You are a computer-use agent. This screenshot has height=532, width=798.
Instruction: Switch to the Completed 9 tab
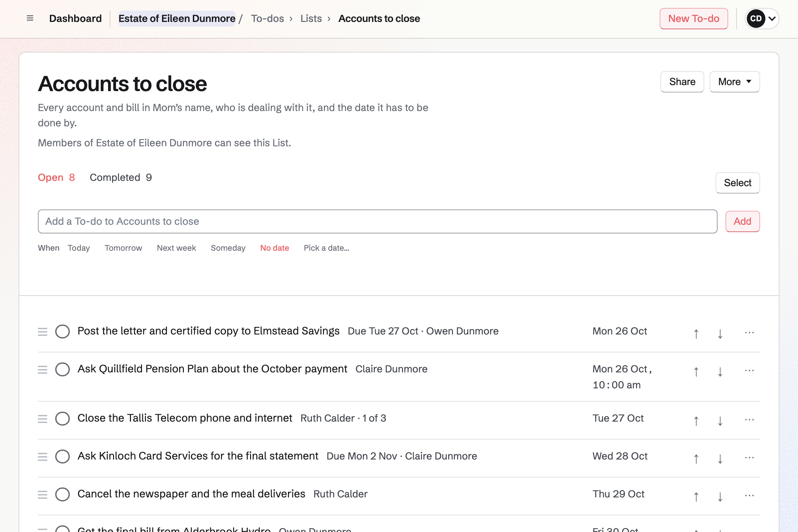tap(121, 178)
